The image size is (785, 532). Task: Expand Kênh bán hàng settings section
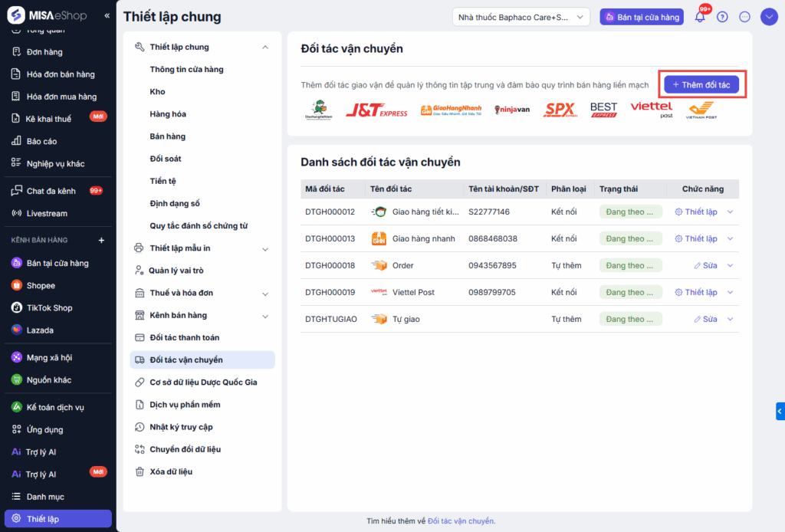[265, 316]
